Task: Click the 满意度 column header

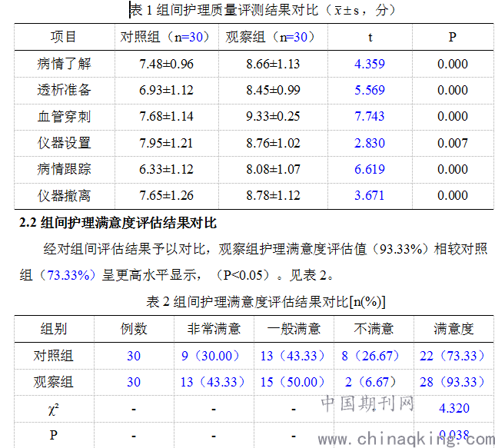Action: [453, 329]
